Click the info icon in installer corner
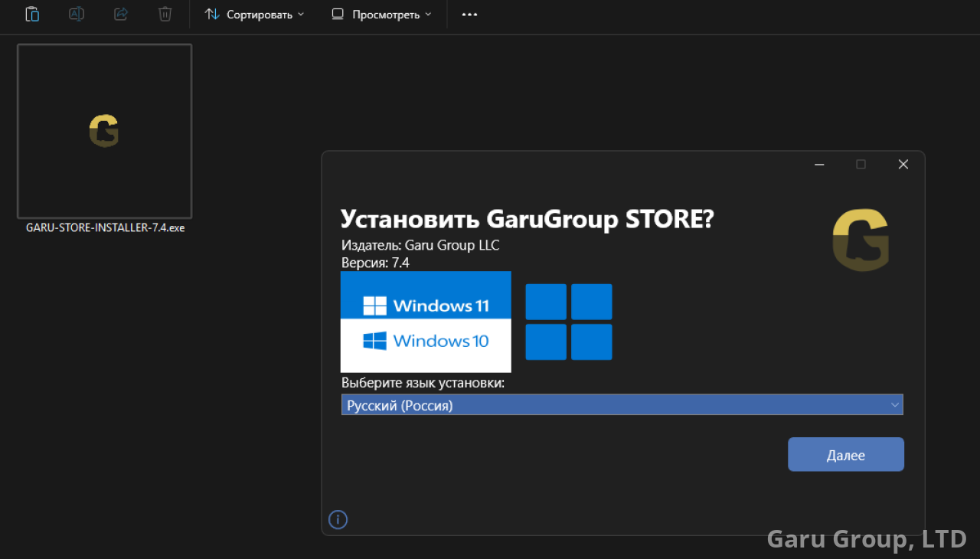This screenshot has width=980, height=559. point(338,520)
